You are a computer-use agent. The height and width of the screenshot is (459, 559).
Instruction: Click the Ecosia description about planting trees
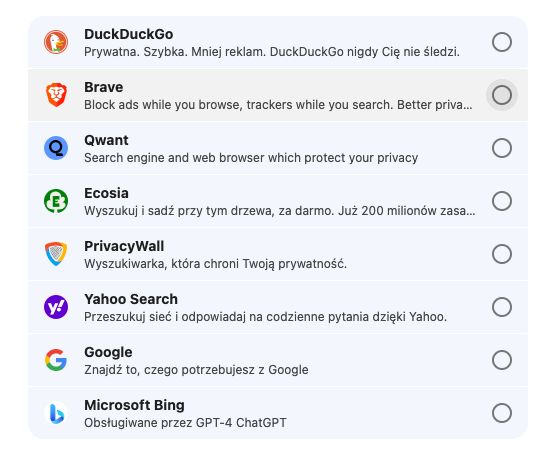tap(280, 211)
